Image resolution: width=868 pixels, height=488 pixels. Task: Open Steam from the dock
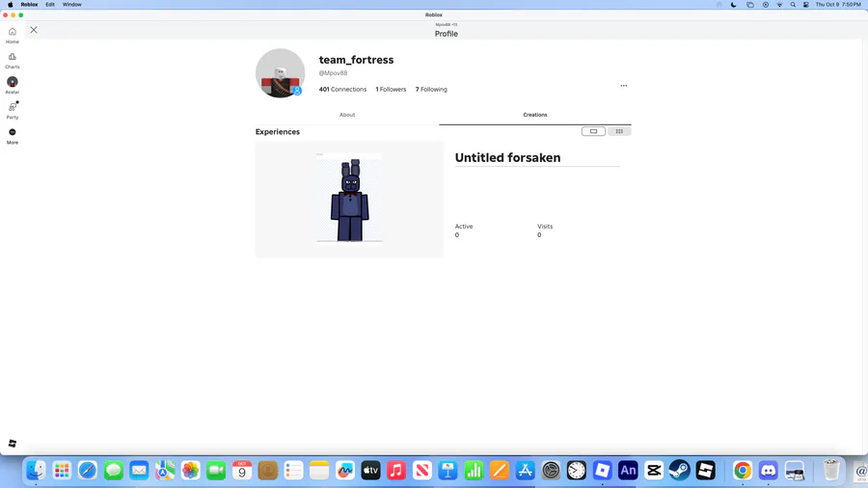679,471
